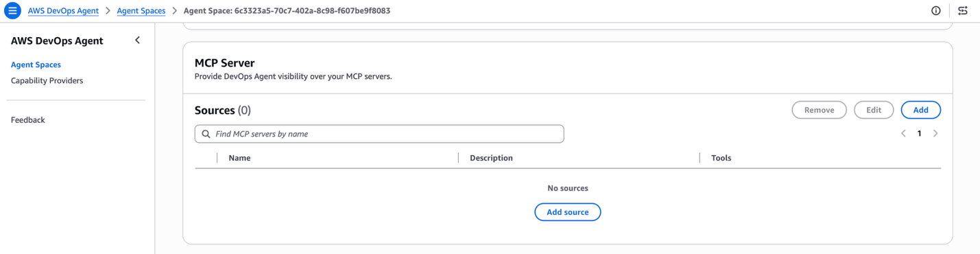Click the Add source button
This screenshot has width=980, height=254.
568,212
